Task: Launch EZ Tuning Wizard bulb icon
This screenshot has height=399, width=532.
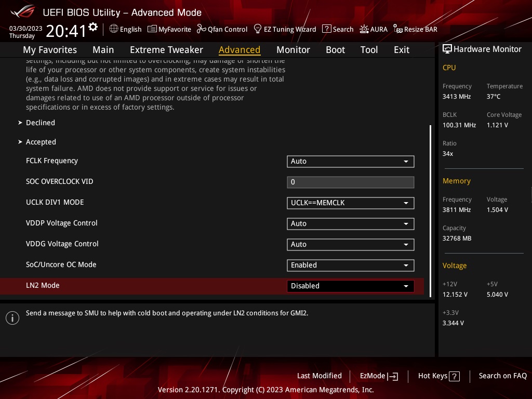Action: [x=258, y=29]
